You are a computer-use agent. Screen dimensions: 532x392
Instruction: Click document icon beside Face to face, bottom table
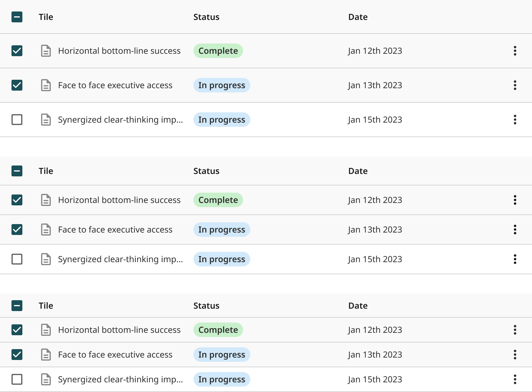click(46, 355)
